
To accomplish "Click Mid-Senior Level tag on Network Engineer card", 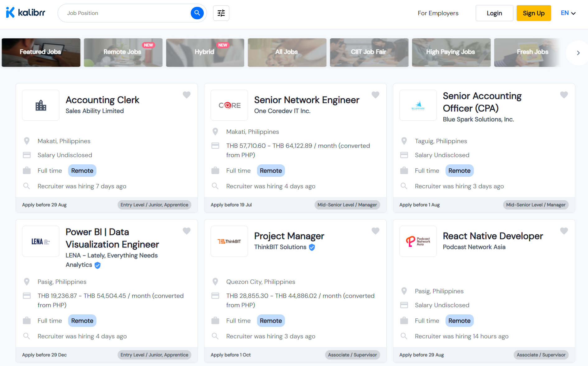I will (347, 205).
